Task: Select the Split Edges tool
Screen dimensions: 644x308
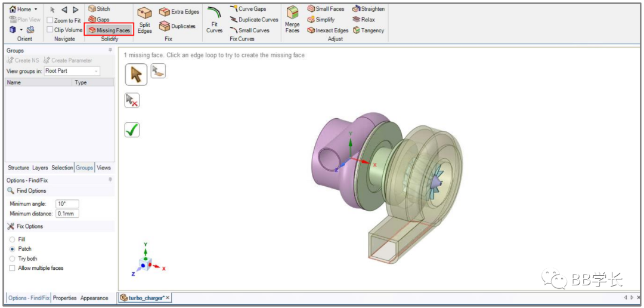Action: 144,20
